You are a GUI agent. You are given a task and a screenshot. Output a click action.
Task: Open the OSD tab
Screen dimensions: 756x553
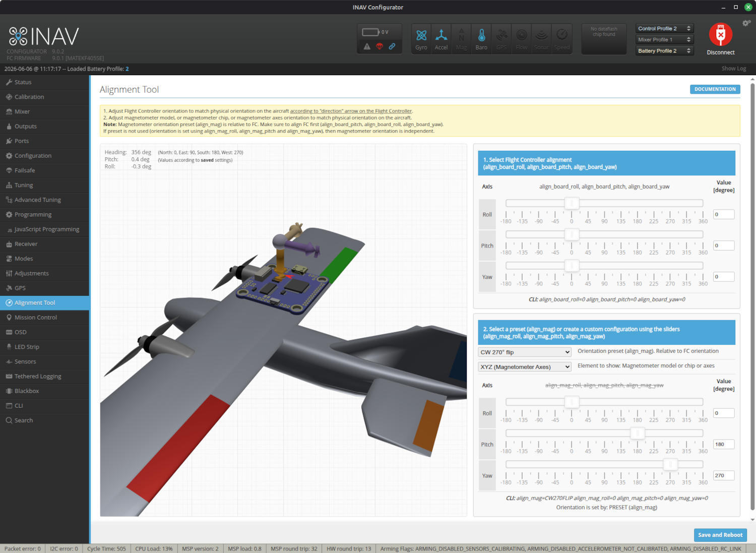44,332
